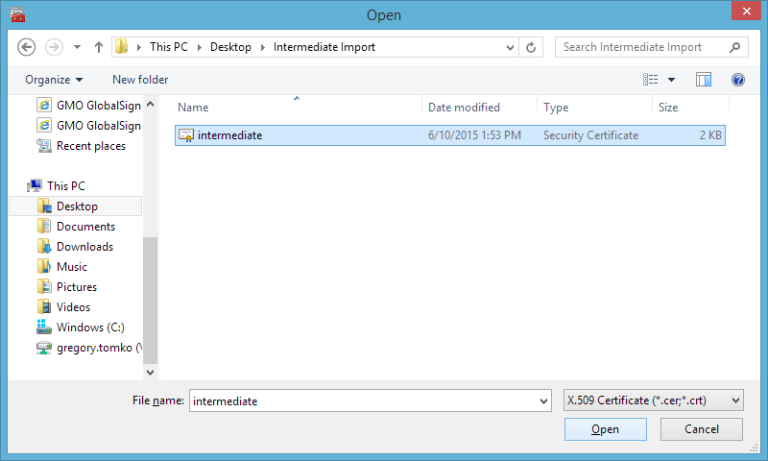Click the view layout icon
Screen dimensions: 768x461
point(651,79)
